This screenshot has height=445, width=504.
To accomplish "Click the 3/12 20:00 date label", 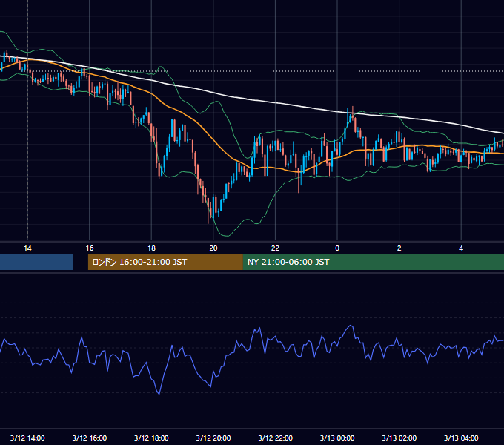I will click(213, 438).
